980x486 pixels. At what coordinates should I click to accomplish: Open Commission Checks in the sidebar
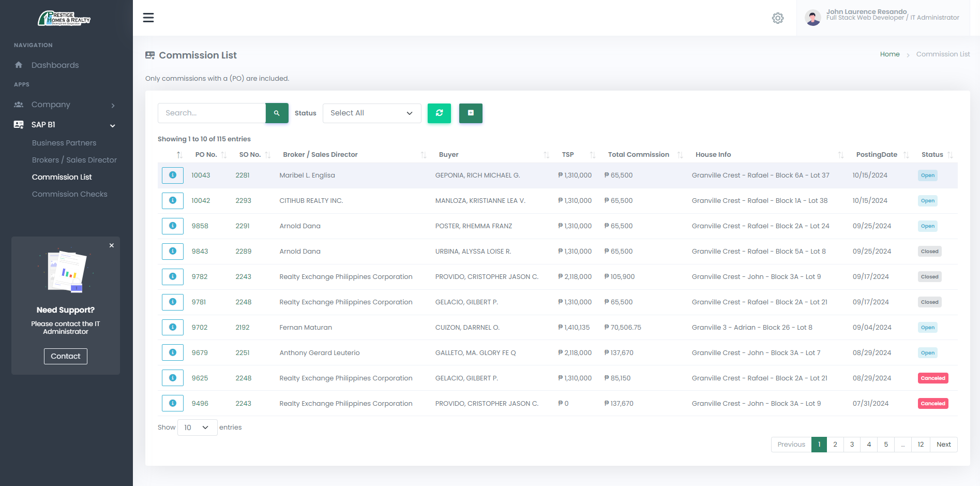click(70, 194)
